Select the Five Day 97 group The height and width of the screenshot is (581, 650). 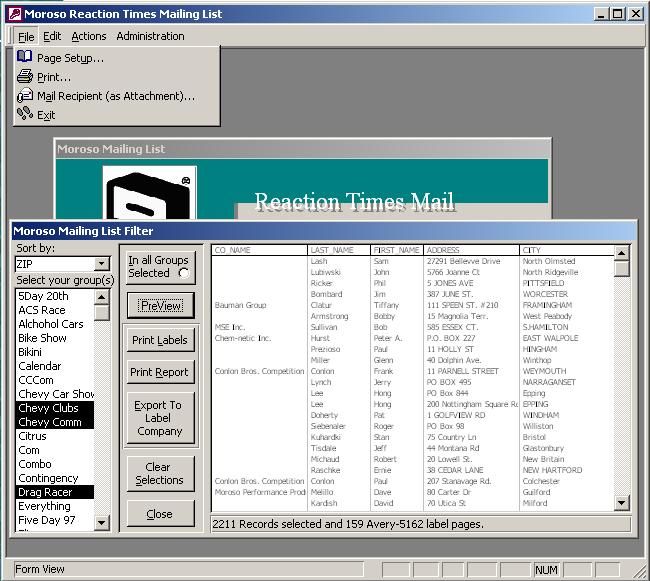[56, 520]
